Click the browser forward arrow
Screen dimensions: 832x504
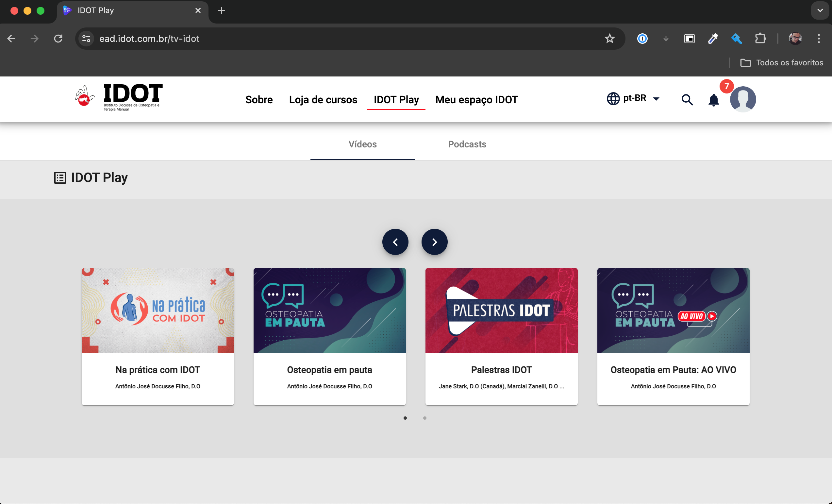(x=34, y=39)
